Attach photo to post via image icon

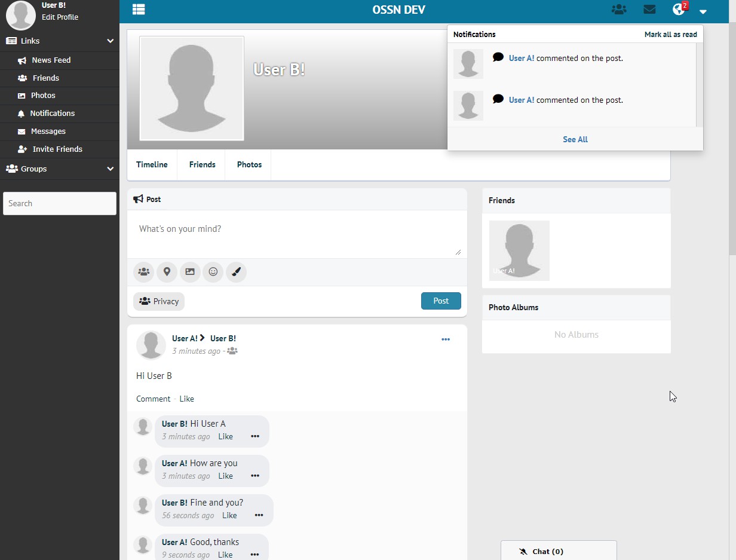click(189, 272)
